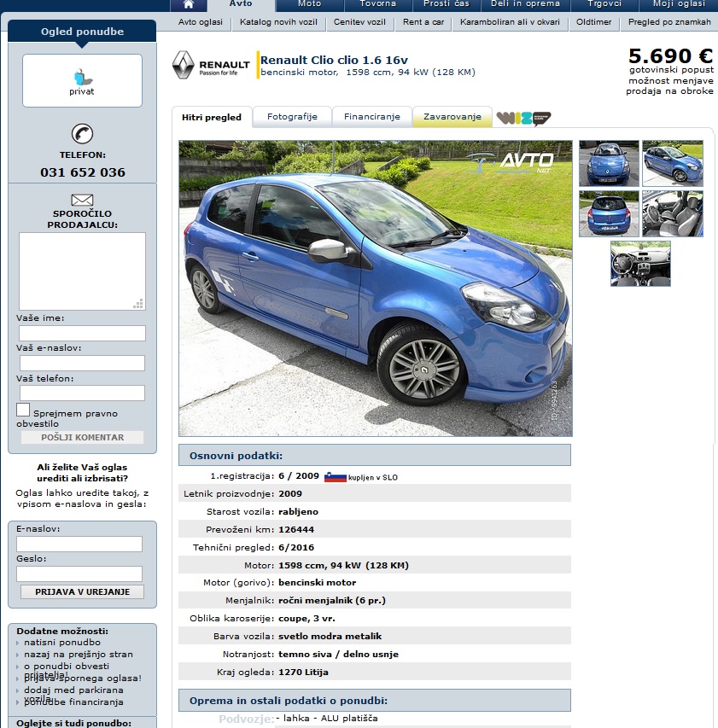This screenshot has width=718, height=728.
Task: Click the envelope message icon
Action: 82,200
